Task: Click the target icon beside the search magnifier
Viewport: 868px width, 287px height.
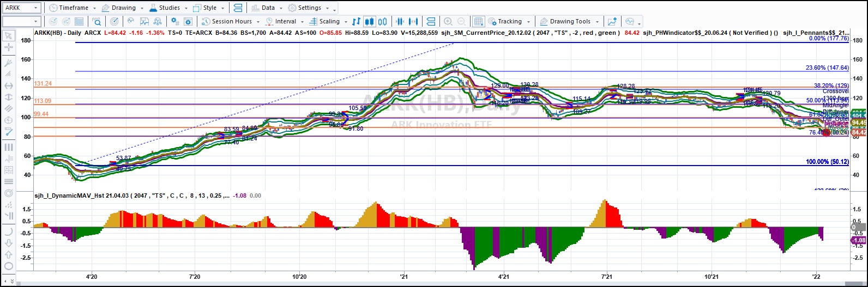Action: pos(114,22)
